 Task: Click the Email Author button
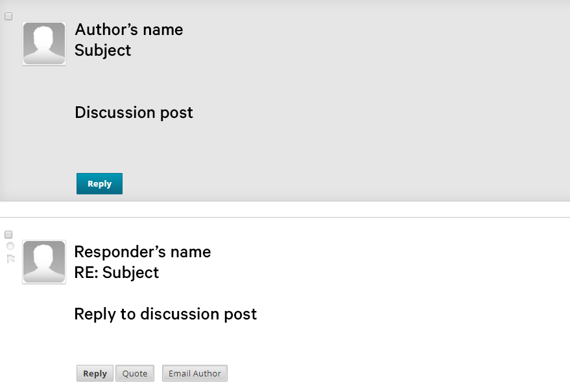tap(195, 373)
